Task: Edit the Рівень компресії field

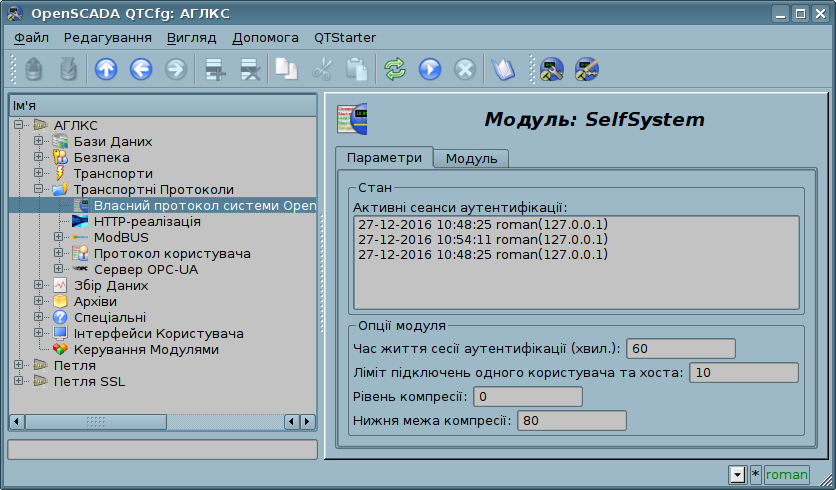Action: (528, 397)
